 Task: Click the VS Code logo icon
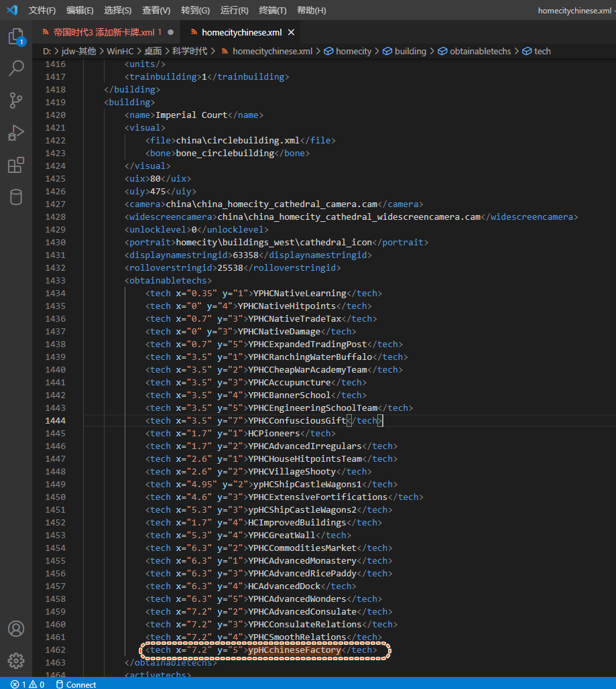tap(12, 10)
